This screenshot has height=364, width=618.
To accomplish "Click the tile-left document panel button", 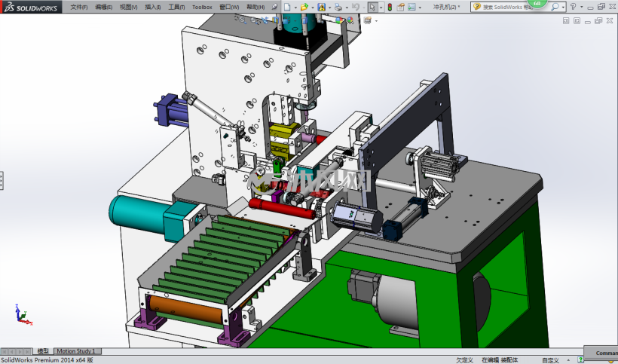I will click(x=566, y=21).
